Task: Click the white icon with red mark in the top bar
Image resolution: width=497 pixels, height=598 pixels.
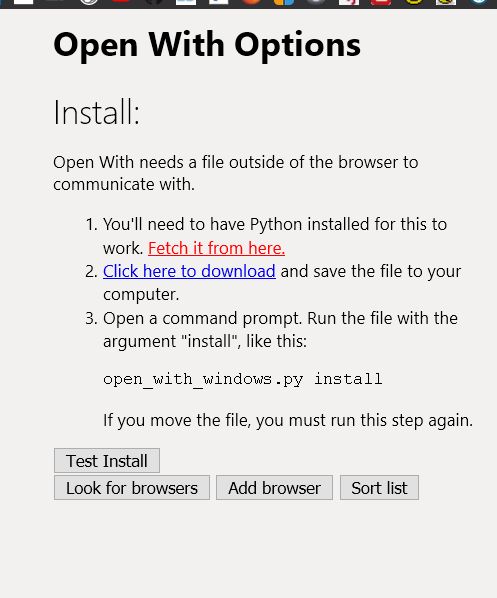Action: click(349, 2)
